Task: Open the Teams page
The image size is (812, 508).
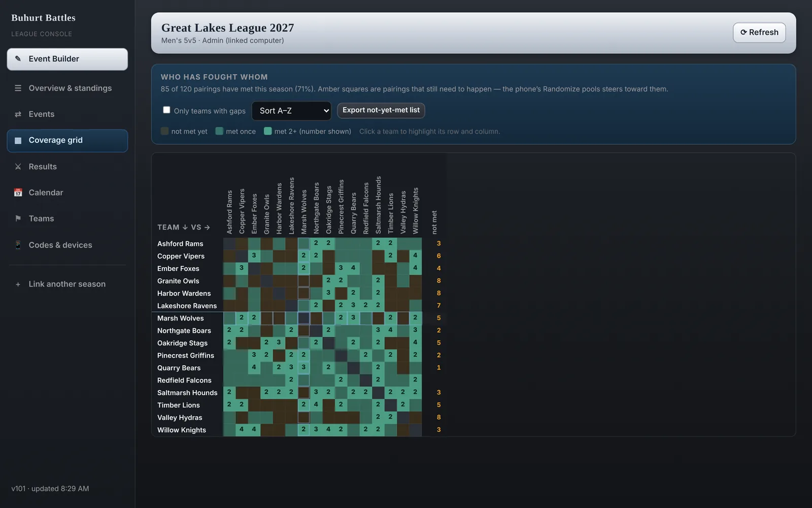Action: (67, 218)
